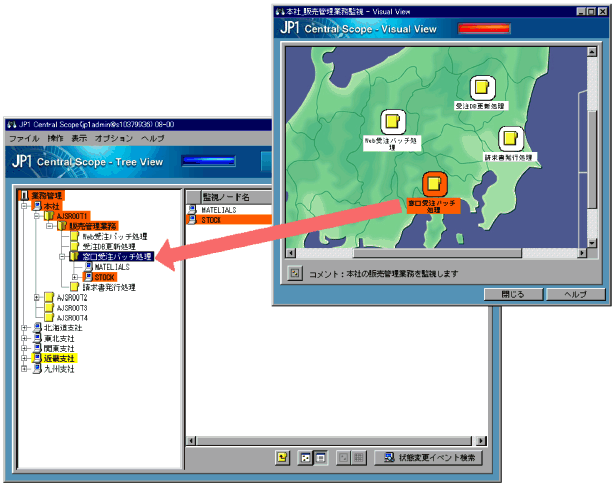The width and height of the screenshot is (614, 486).
Task: Open the 表示 menu
Action: coord(79,138)
